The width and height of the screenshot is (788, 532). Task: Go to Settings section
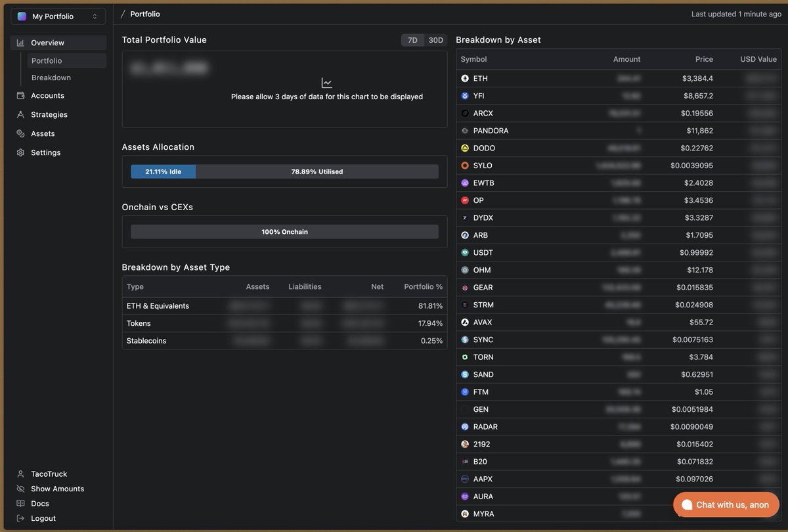tap(45, 152)
